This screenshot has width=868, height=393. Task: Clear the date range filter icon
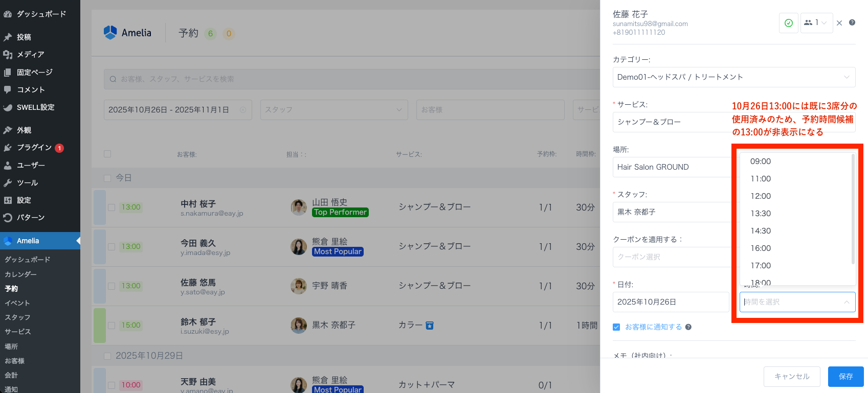coord(243,110)
